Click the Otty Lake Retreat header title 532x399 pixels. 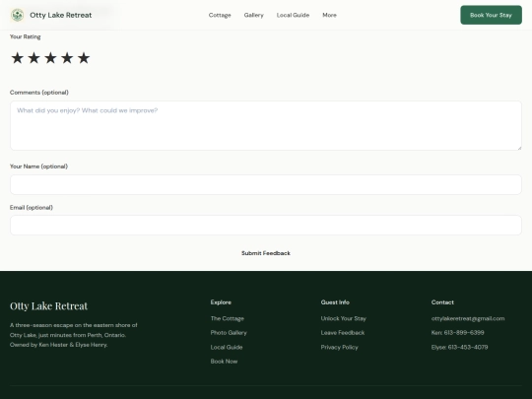point(61,15)
